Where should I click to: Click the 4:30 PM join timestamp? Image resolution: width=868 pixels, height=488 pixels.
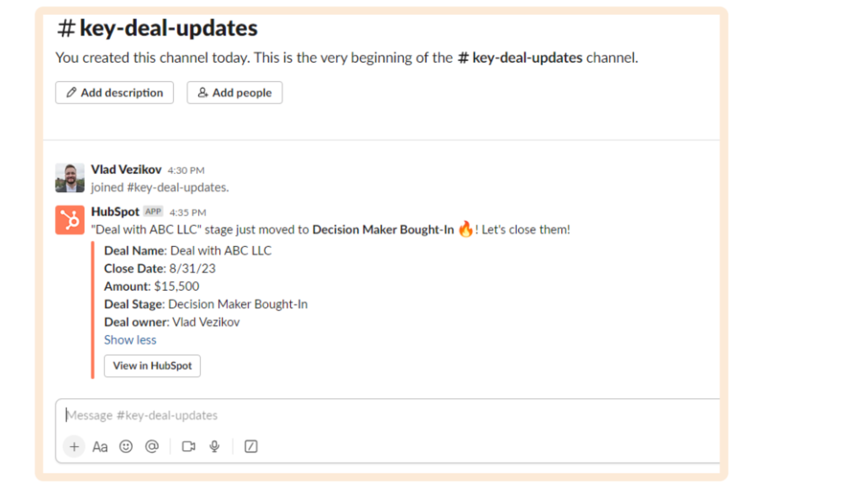186,170
